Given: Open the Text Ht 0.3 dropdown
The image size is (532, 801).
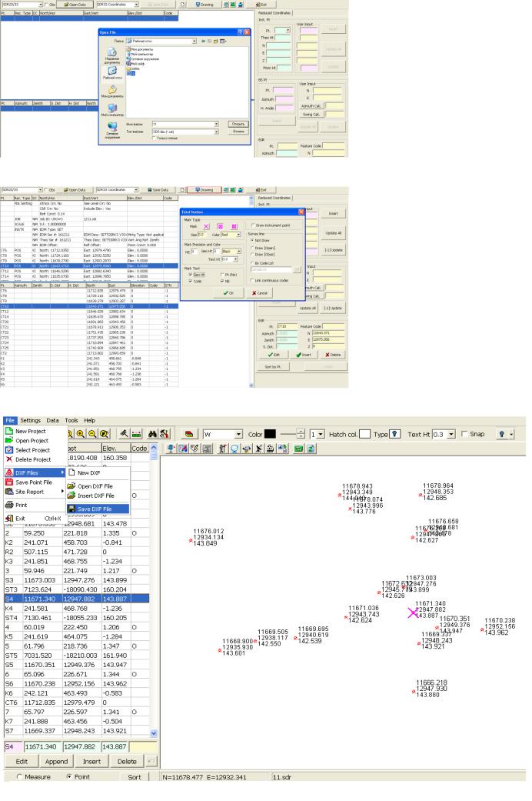Looking at the screenshot, I should pos(451,434).
